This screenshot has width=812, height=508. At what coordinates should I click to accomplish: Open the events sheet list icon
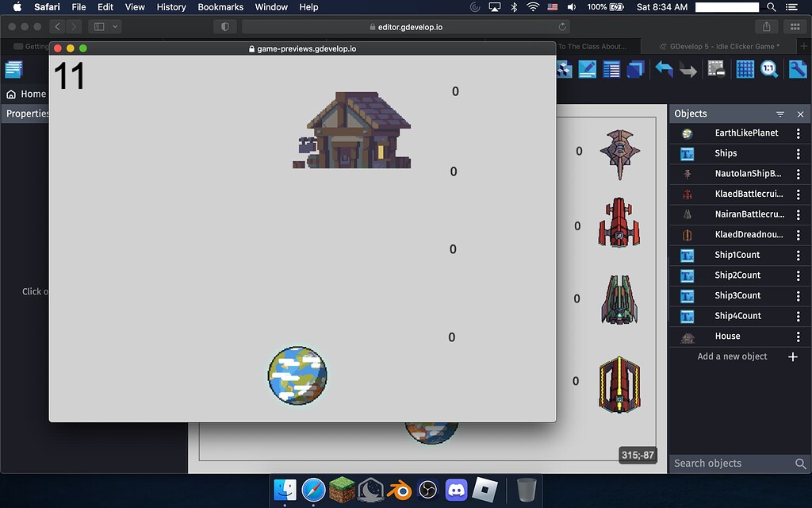pos(611,69)
